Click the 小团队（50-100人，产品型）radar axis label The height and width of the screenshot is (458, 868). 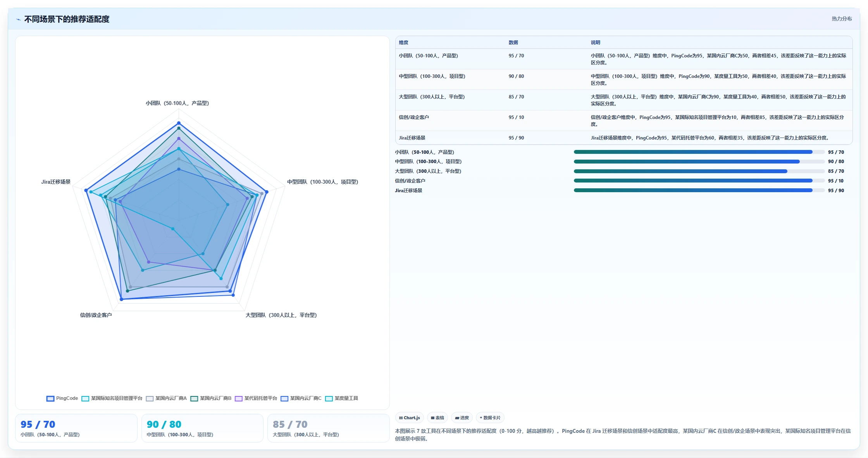pos(177,103)
